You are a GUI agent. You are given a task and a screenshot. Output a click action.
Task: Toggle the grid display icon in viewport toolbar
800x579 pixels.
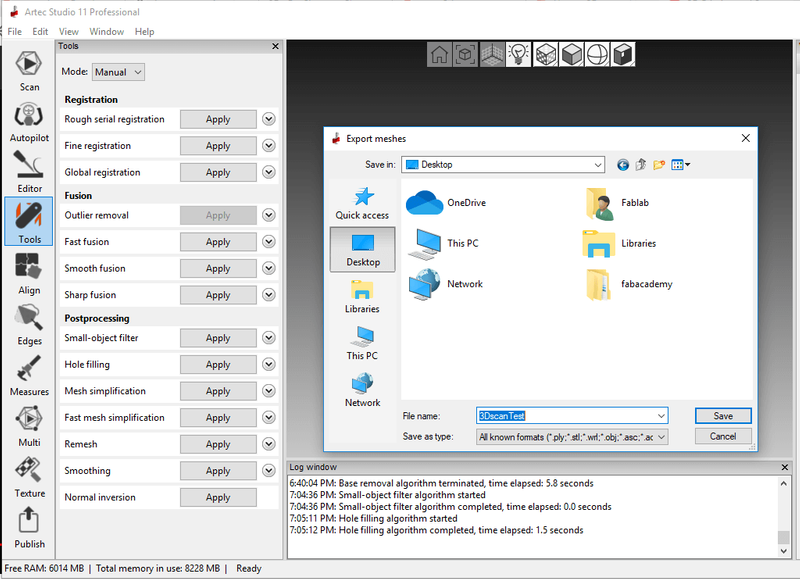492,55
